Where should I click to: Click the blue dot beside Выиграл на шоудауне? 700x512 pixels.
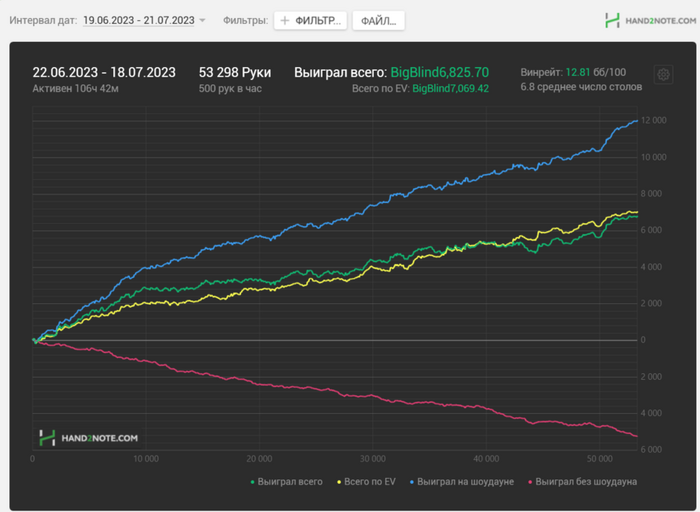point(412,482)
